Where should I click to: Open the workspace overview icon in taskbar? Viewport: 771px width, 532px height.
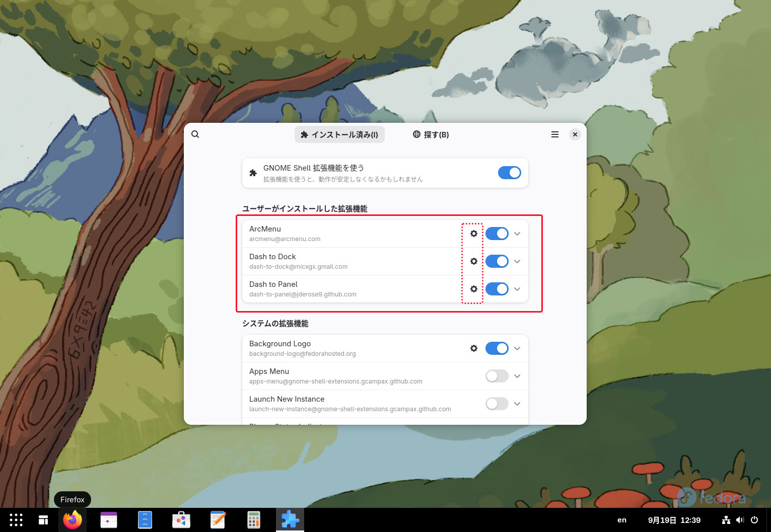click(x=43, y=520)
